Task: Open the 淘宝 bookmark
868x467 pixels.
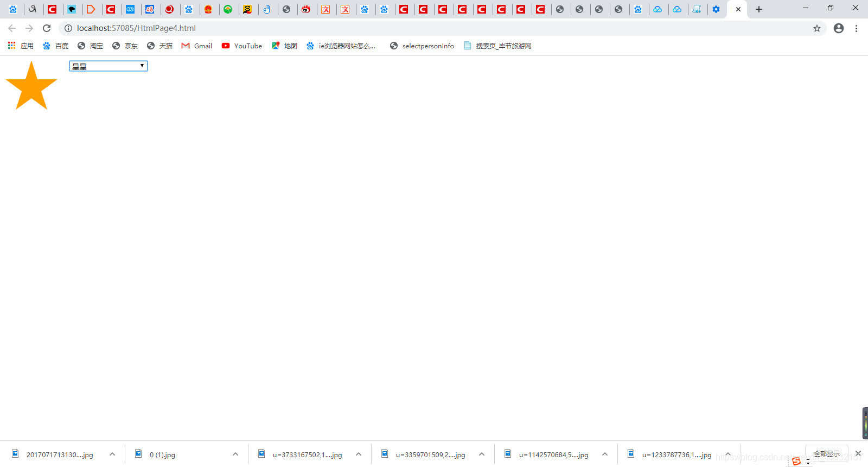Action: (90, 46)
